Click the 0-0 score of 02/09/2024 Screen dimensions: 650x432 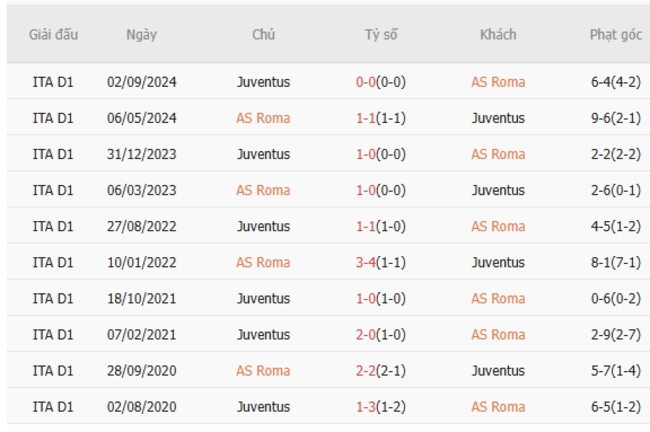tap(366, 82)
